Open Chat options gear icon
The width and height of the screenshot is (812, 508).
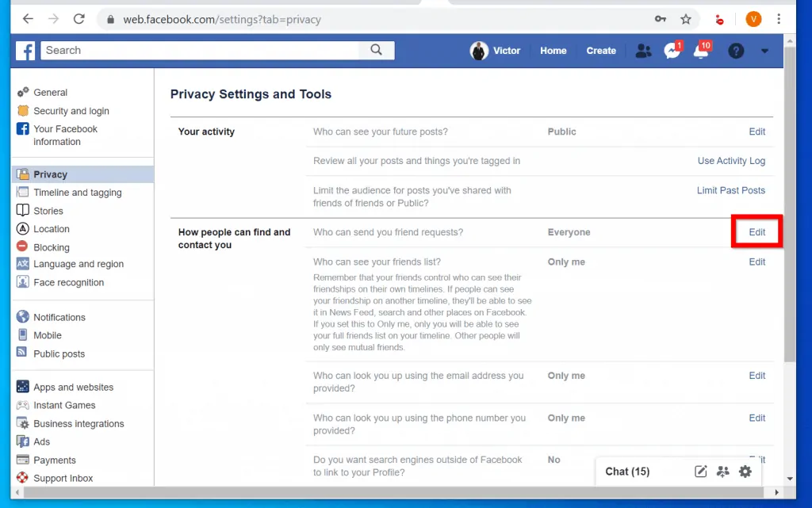click(x=745, y=472)
